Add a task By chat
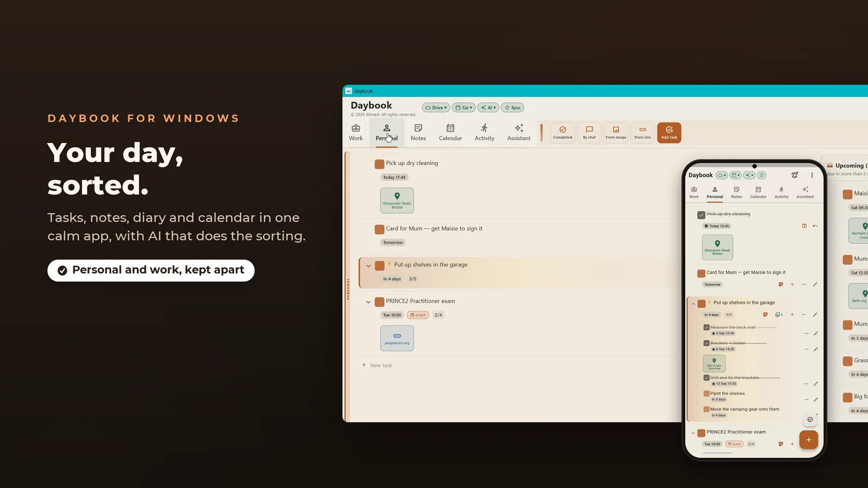Viewport: 868px width, 488px height. point(589,132)
